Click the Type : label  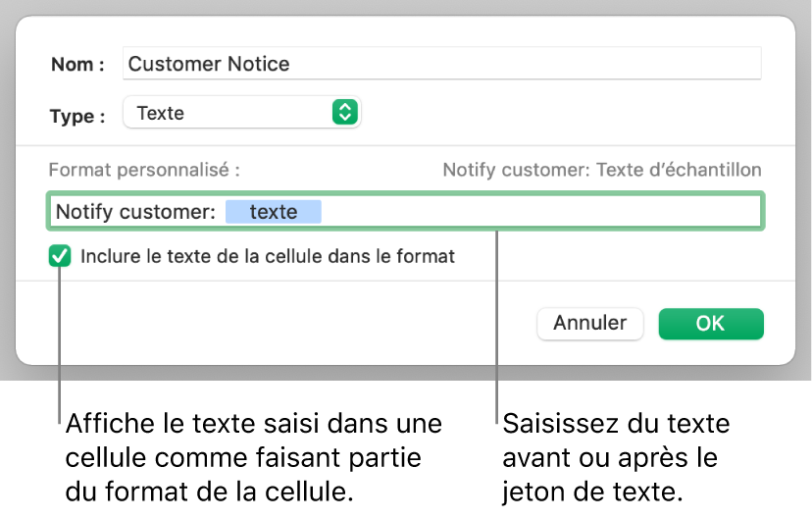(77, 116)
